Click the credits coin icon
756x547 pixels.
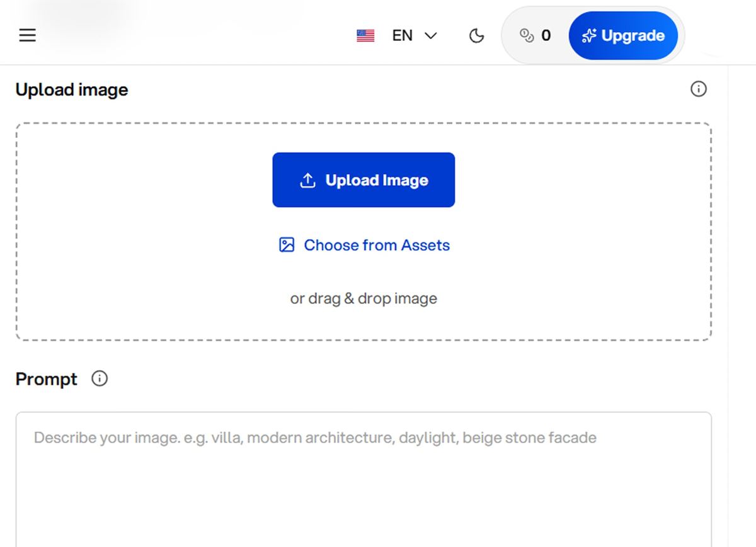click(527, 36)
